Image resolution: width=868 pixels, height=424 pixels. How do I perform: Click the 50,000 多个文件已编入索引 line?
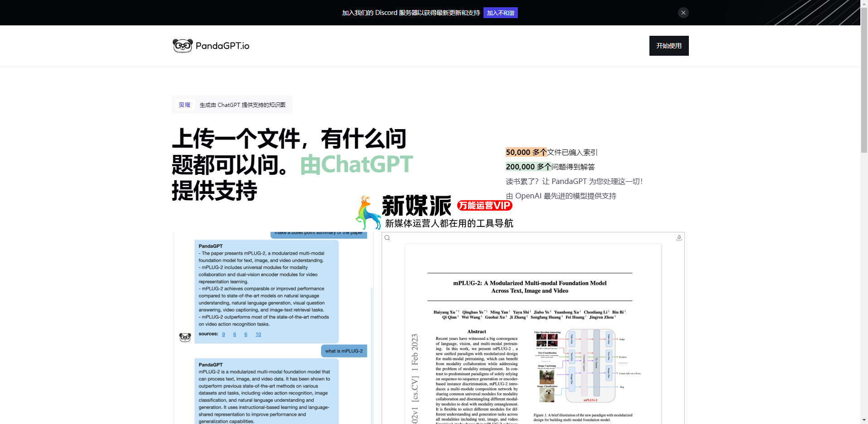click(x=551, y=152)
